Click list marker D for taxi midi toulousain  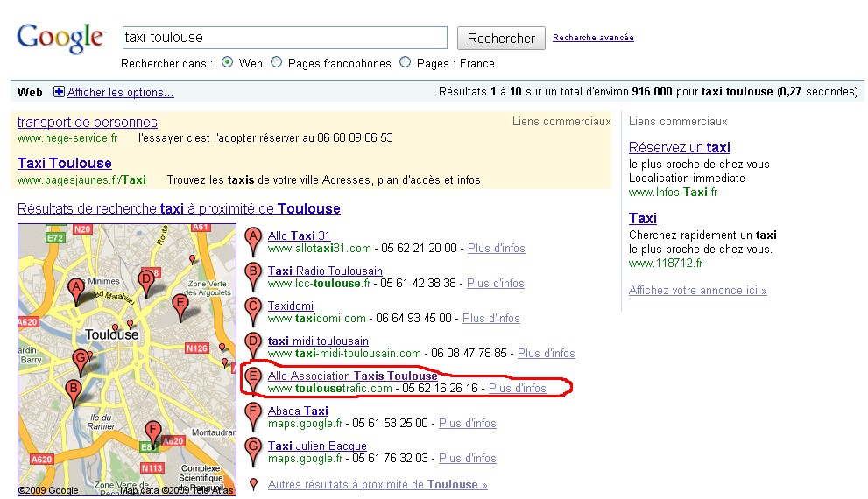click(x=253, y=347)
